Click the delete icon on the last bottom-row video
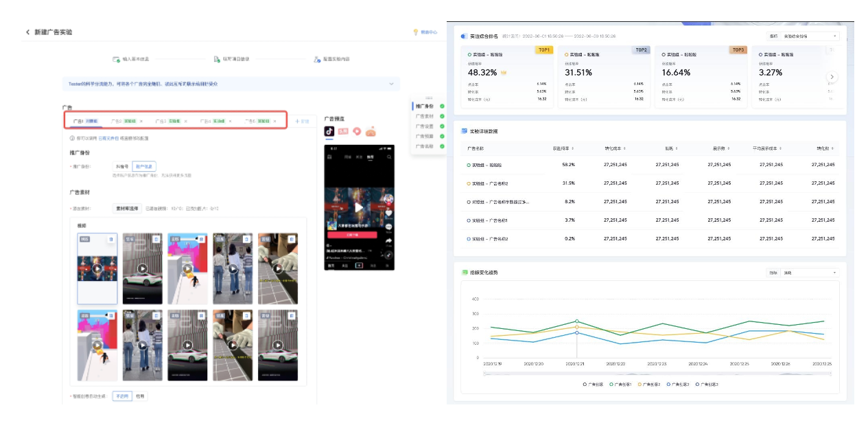Viewport: 868px width, 423px height. (293, 315)
